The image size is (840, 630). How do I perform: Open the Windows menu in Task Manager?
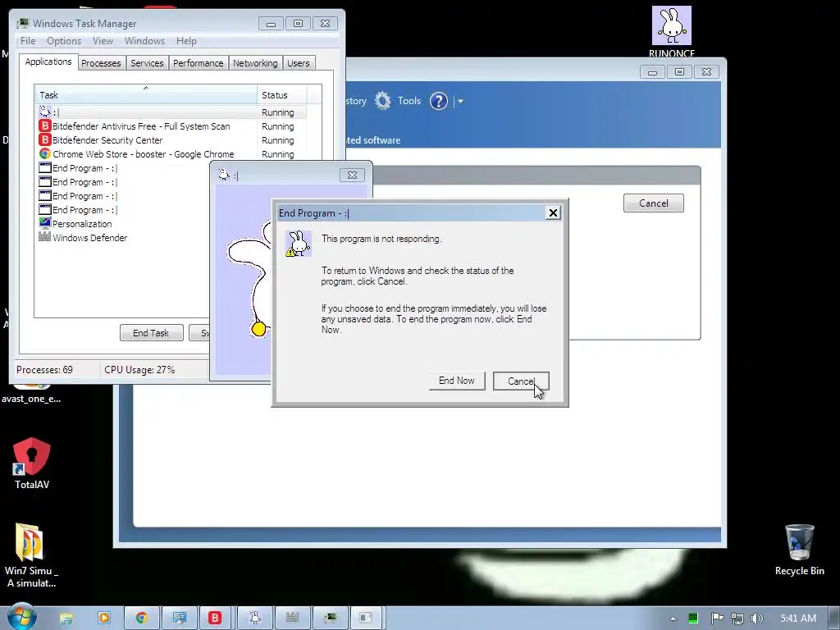tap(144, 41)
